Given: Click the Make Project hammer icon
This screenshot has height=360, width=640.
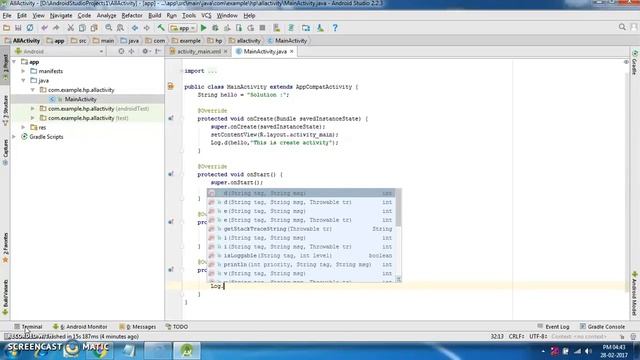Looking at the screenshot, I should coord(161,28).
